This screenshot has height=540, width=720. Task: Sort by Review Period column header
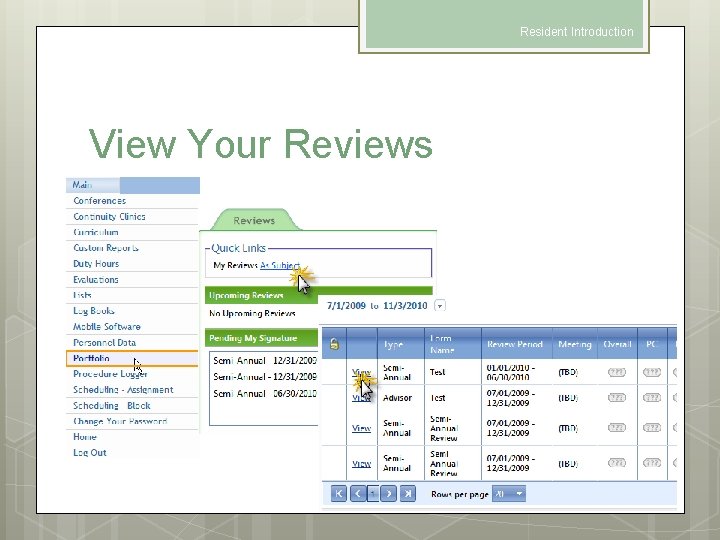515,344
